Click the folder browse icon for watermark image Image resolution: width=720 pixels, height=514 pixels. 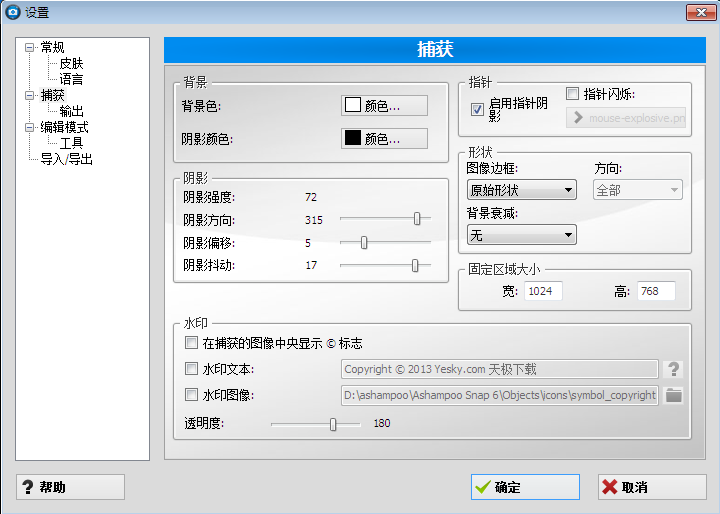point(674,395)
